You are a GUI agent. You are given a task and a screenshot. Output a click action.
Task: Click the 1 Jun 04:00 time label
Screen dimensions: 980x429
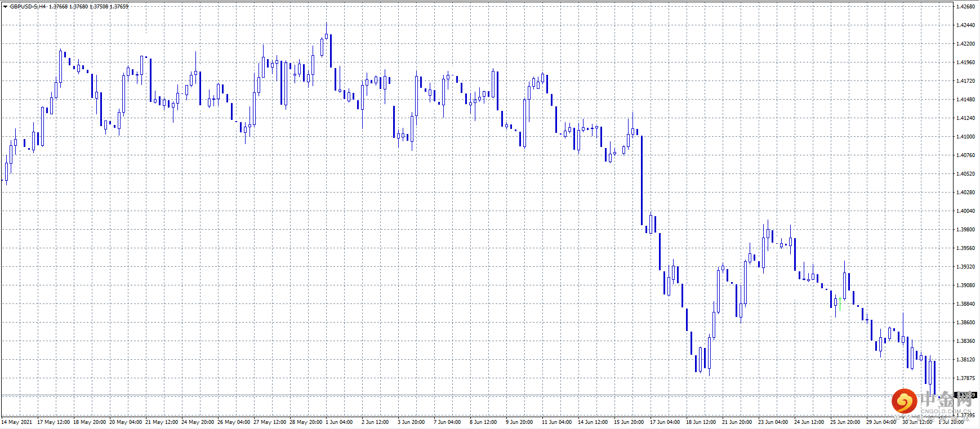coord(340,422)
